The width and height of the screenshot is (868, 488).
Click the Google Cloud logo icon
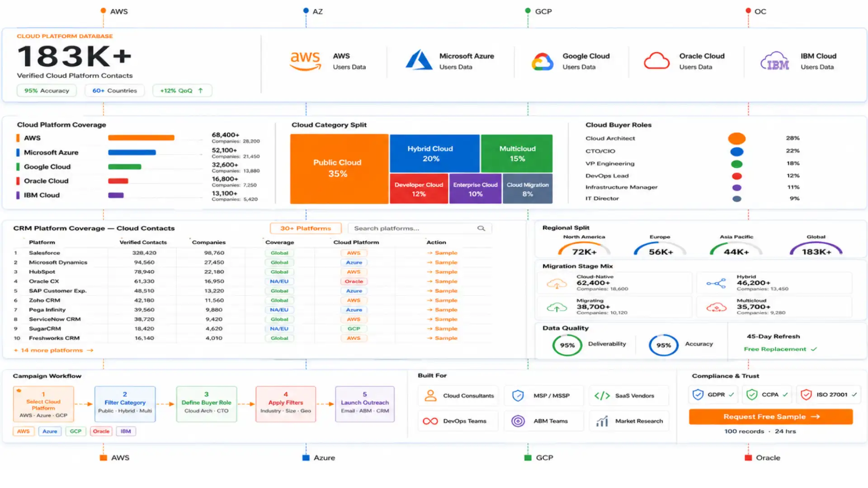(542, 61)
